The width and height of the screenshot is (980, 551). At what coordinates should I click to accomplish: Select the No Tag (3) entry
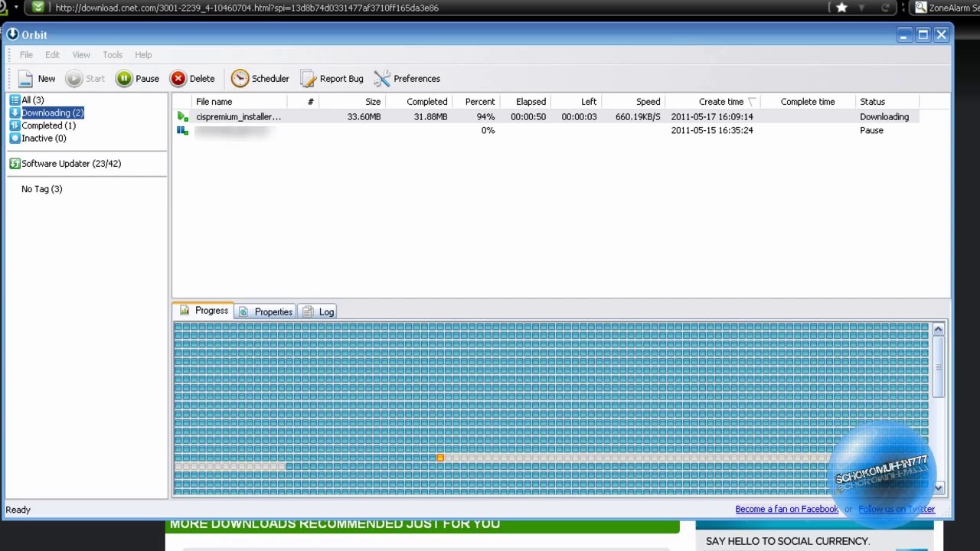coord(41,189)
